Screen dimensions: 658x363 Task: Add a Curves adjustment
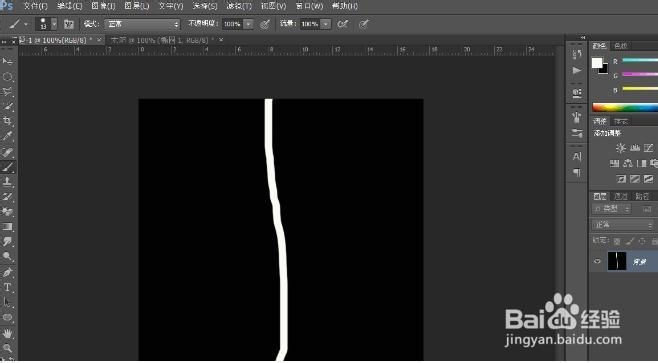pyautogui.click(x=649, y=148)
